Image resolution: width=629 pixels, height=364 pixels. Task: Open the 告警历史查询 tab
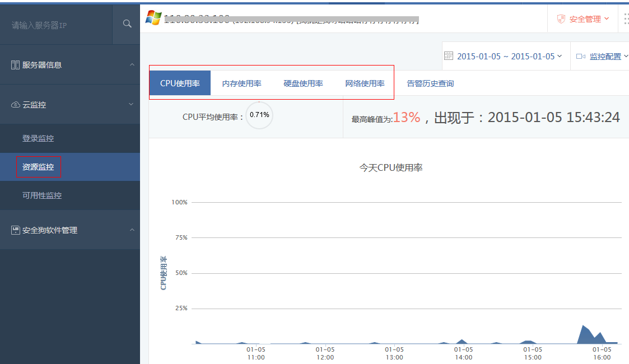(430, 83)
